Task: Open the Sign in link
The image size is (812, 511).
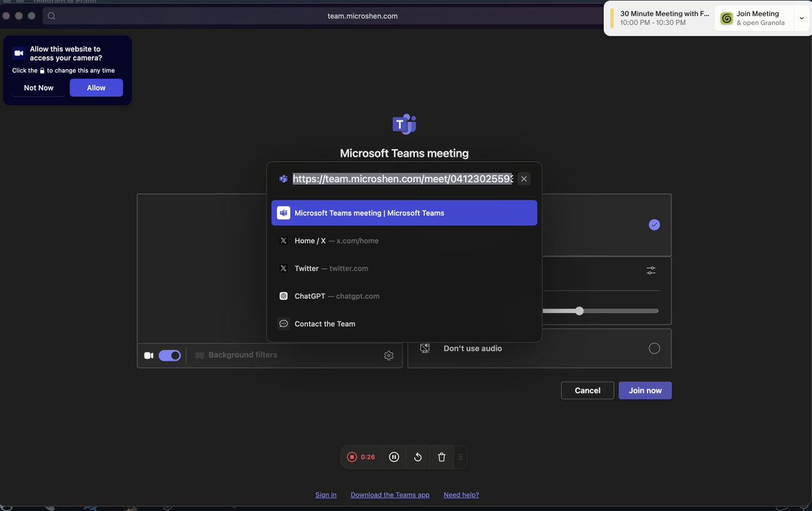Action: 325,495
